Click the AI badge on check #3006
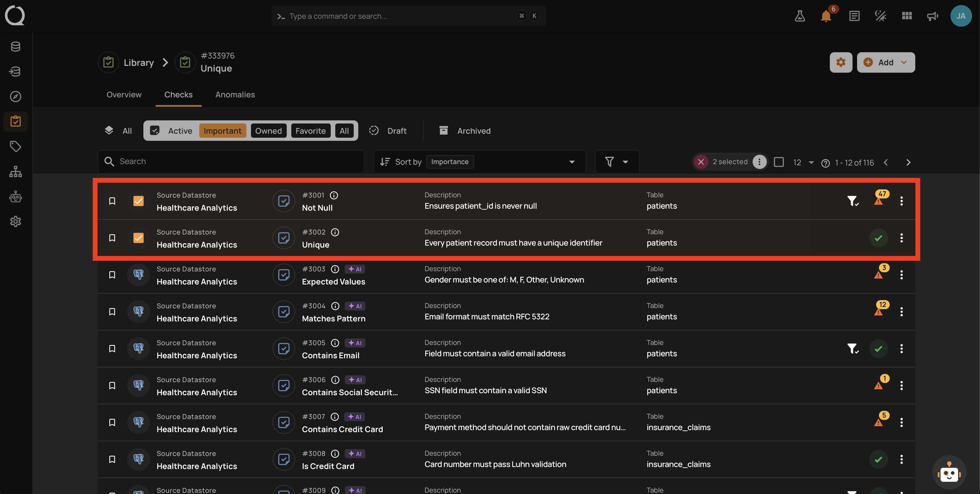The height and width of the screenshot is (494, 980). (355, 380)
